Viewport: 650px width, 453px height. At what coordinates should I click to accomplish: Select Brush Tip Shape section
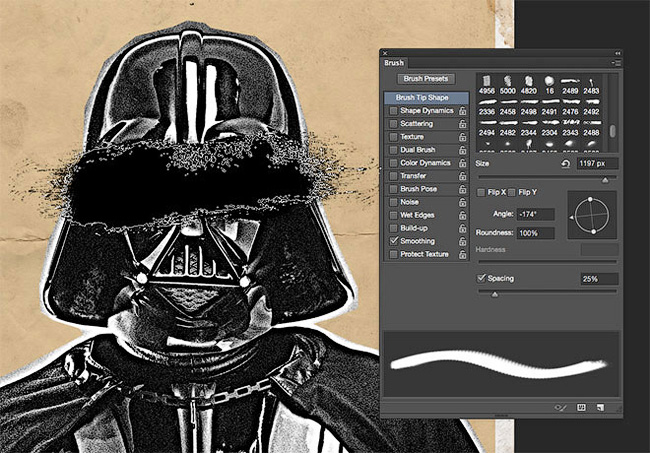(427, 98)
